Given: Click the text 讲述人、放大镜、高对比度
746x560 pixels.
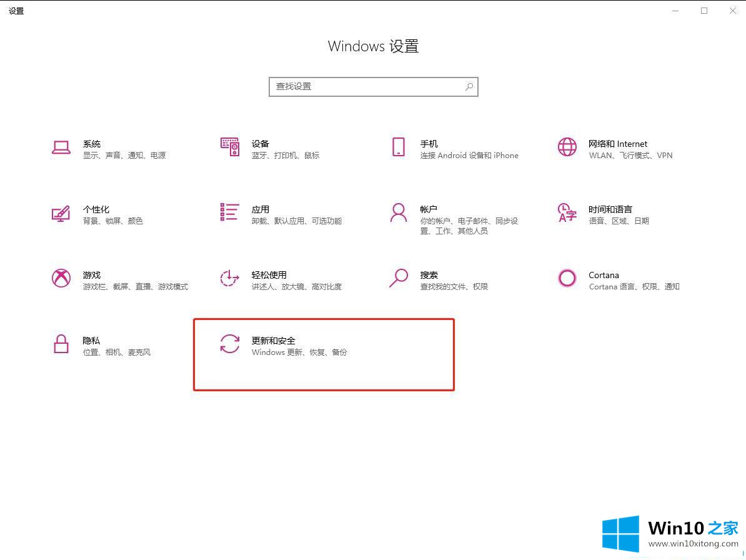Looking at the screenshot, I should click(x=296, y=286).
